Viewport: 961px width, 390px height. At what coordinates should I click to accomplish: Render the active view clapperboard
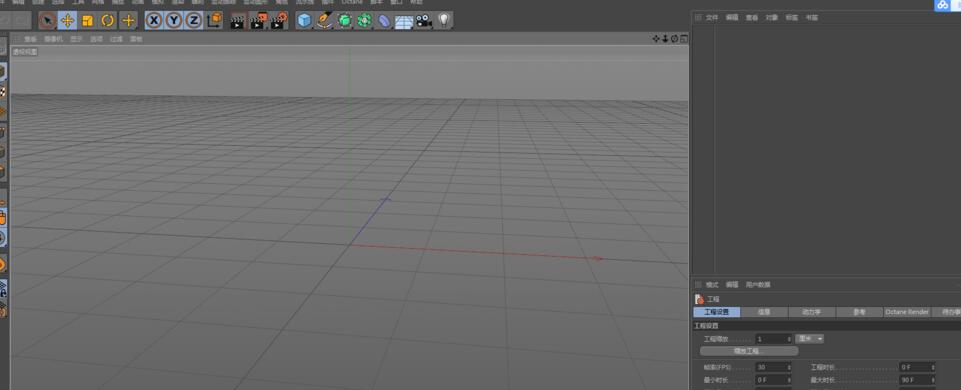(x=238, y=21)
